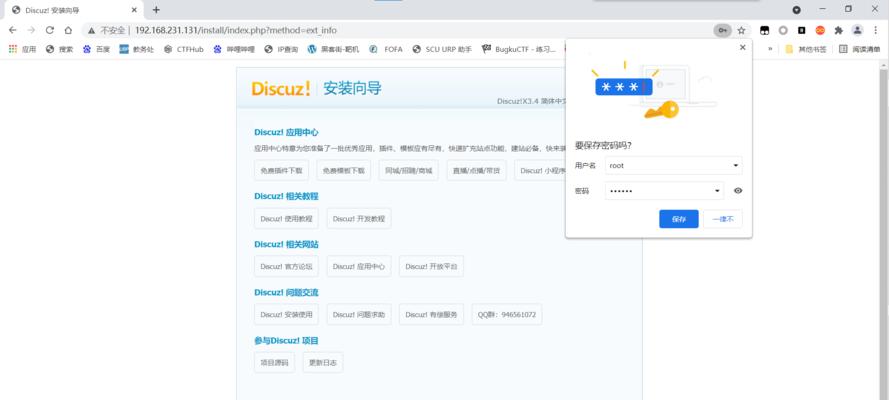Image resolution: width=889 pixels, height=400 pixels.
Task: Open the 百度 bookmark
Action: [96, 49]
